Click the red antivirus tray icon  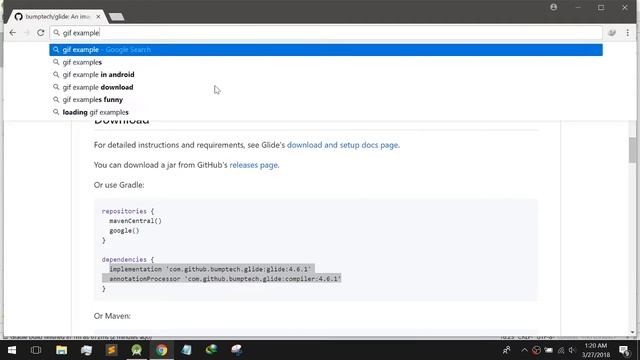[536, 350]
